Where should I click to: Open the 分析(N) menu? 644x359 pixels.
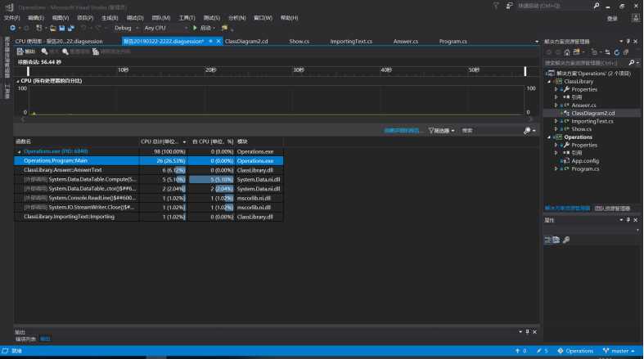pyautogui.click(x=237, y=18)
